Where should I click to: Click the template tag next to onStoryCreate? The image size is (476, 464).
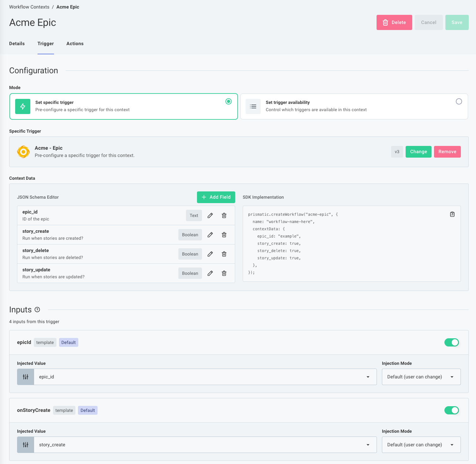pos(64,410)
